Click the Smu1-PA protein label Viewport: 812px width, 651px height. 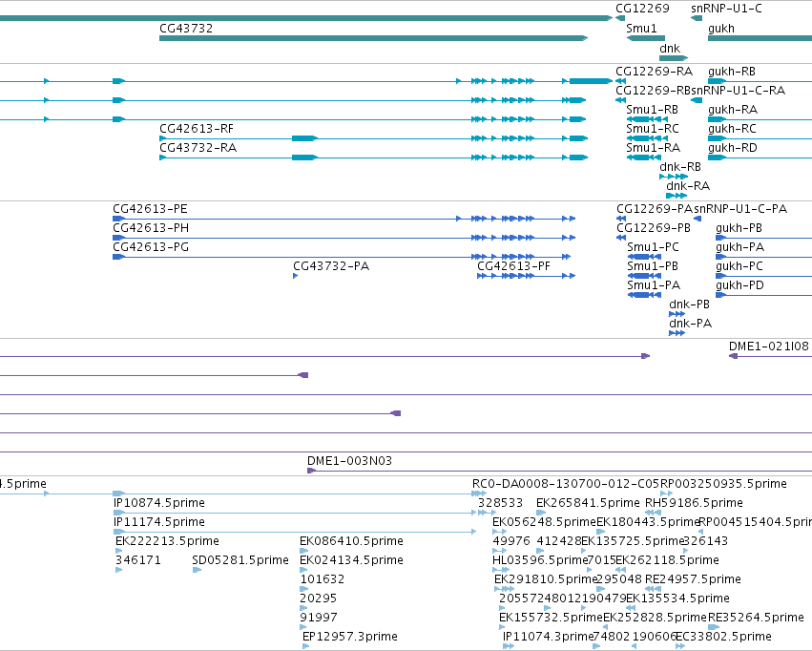point(654,285)
